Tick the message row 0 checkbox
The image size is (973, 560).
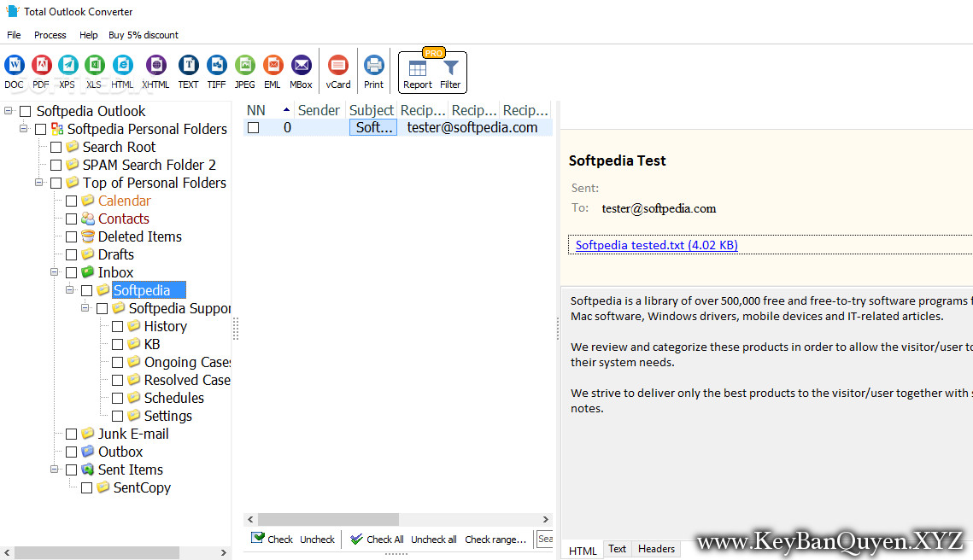coord(253,128)
